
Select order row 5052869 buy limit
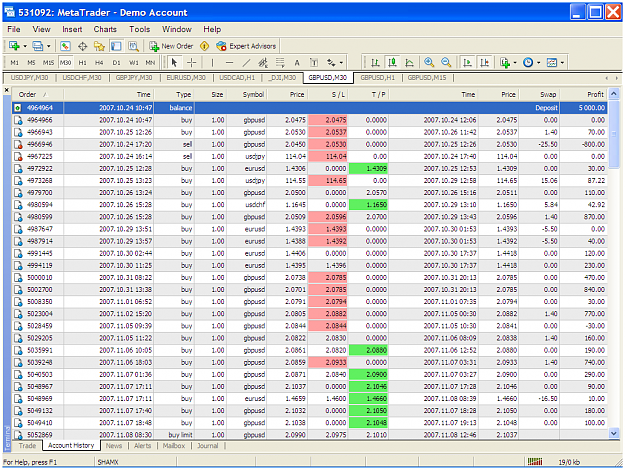310,435
